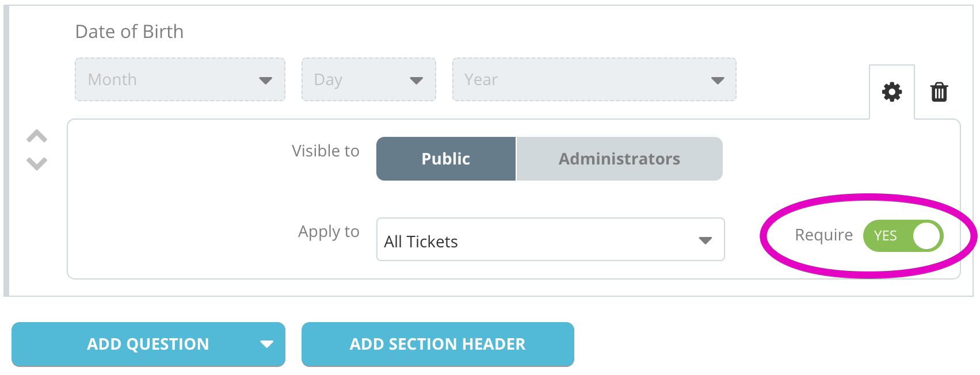Move the question down with the chevron
The image size is (980, 375).
click(37, 163)
